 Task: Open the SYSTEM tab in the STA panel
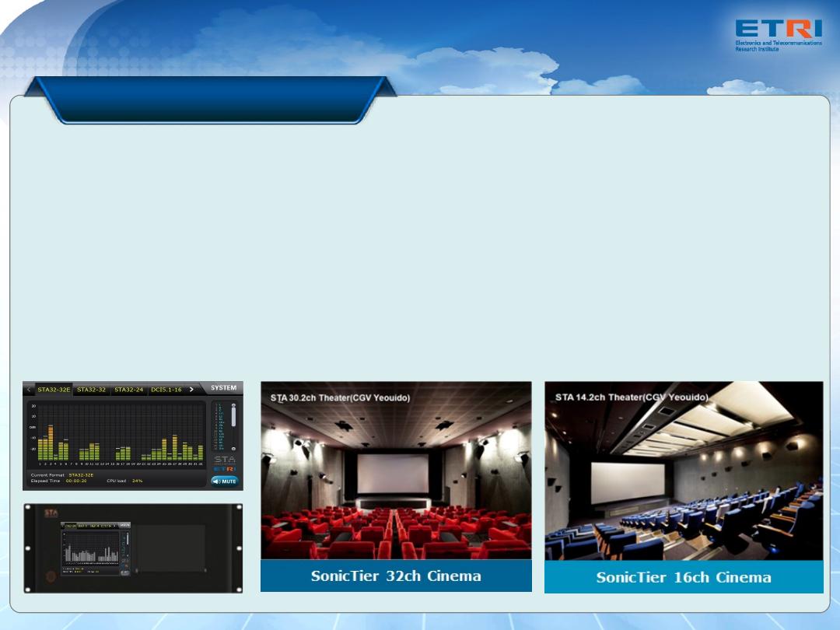223,388
